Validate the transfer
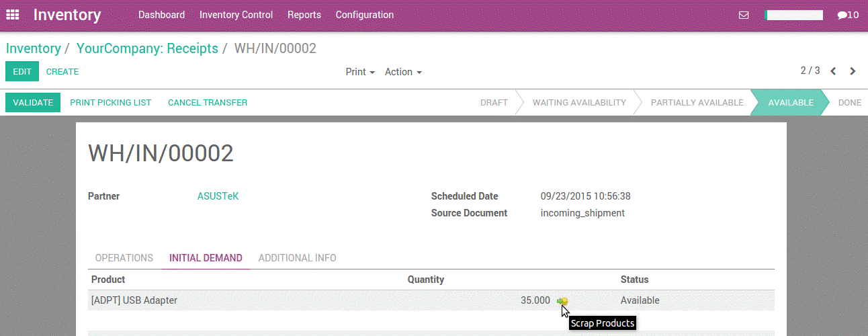Viewport: 868px width, 336px height. 33,103
